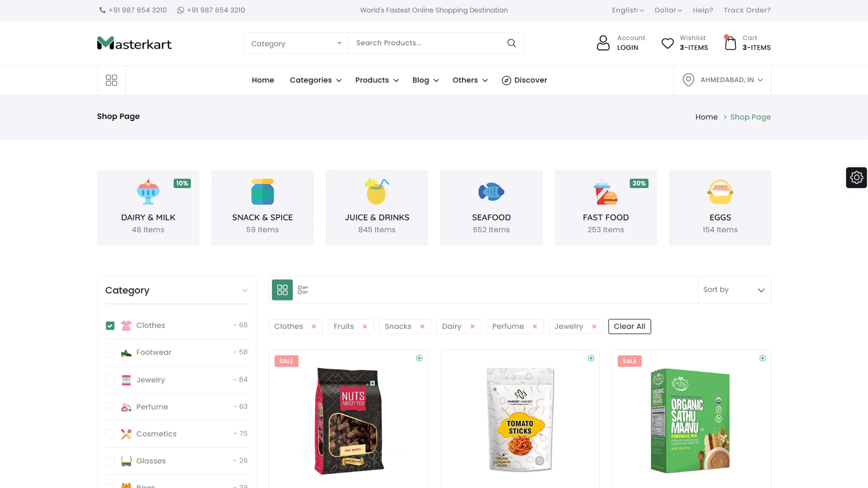868x488 pixels.
Task: Open the Cart bag icon
Action: [x=730, y=43]
